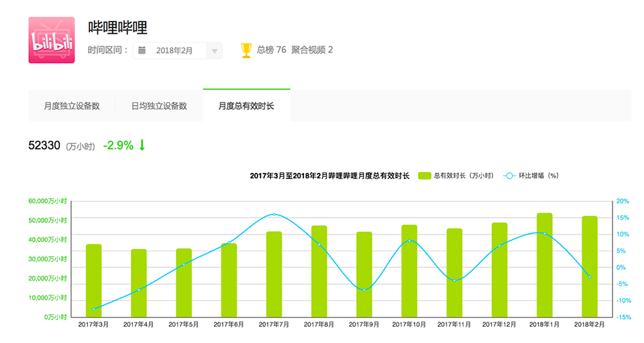Click the 2017年7月 bar

pos(274,274)
